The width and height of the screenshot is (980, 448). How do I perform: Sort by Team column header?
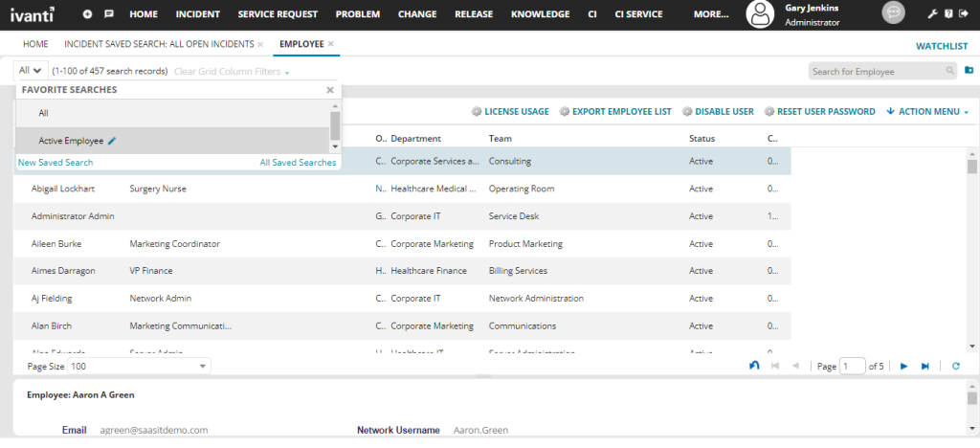[x=500, y=139]
